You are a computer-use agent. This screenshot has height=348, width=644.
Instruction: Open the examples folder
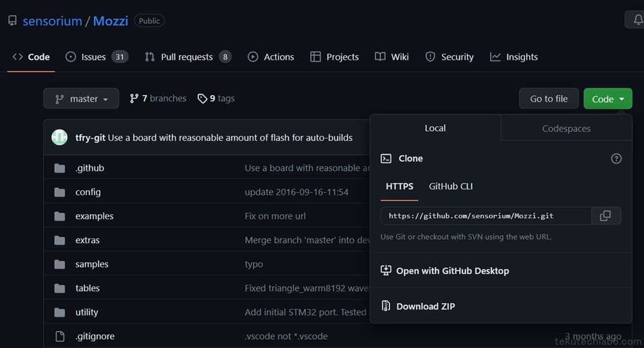point(95,216)
